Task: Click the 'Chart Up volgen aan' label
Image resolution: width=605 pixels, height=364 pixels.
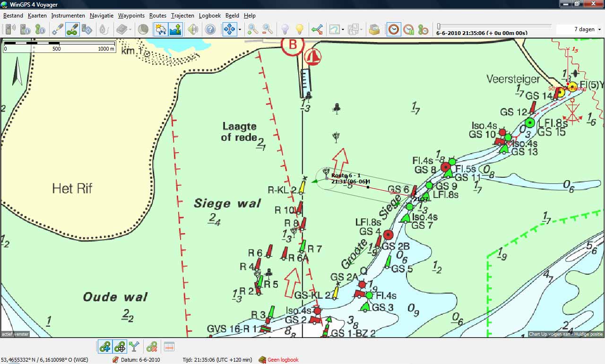Action: click(x=548, y=334)
